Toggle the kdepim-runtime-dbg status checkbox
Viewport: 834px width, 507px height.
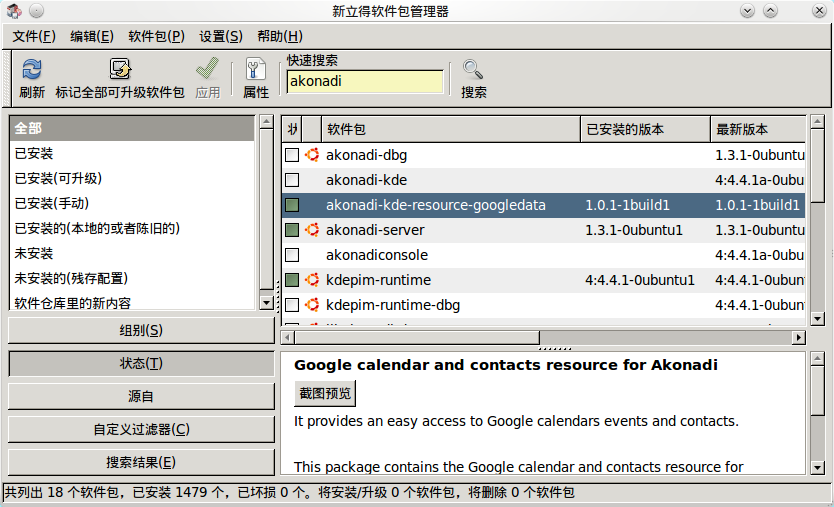(x=292, y=305)
